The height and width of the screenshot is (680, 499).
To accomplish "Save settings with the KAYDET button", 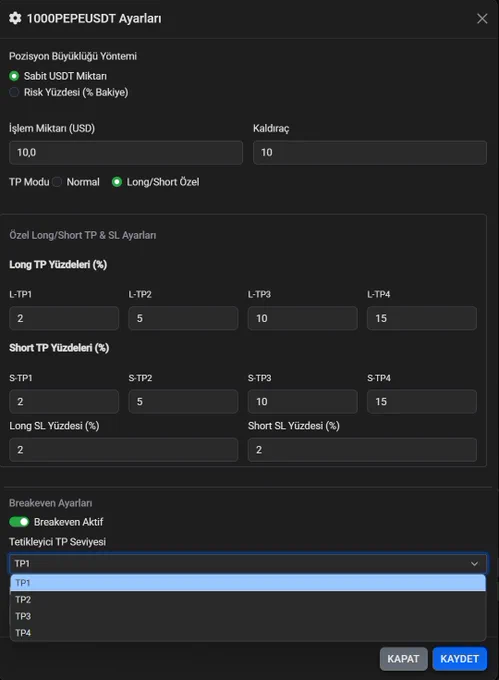I will click(460, 659).
